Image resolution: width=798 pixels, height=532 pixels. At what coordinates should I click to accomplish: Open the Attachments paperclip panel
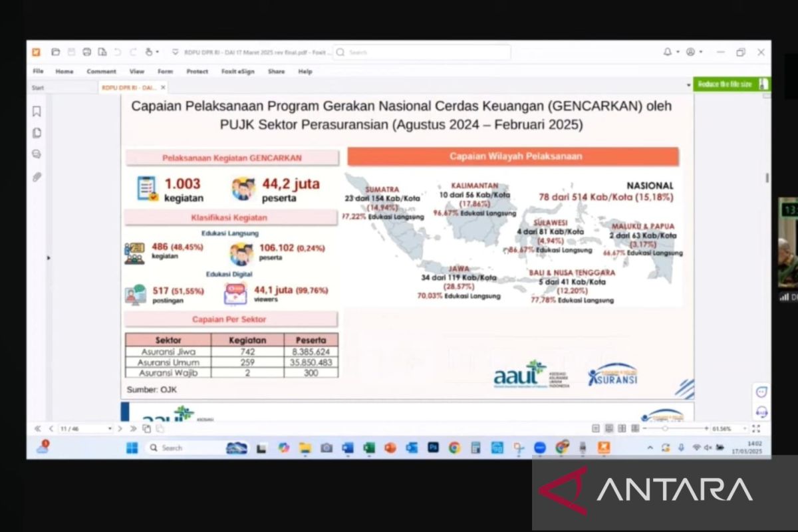(37, 176)
